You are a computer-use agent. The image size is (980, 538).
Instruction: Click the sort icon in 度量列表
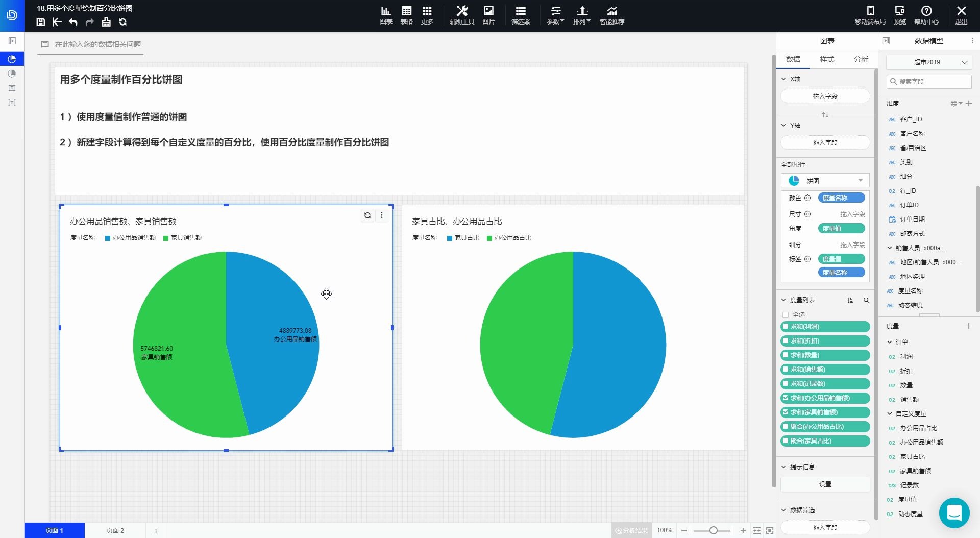point(850,300)
